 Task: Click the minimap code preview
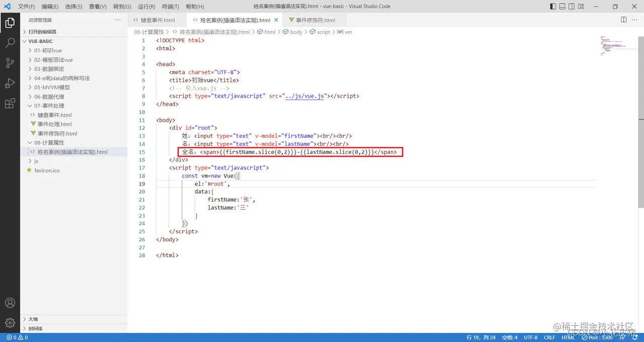tap(613, 45)
